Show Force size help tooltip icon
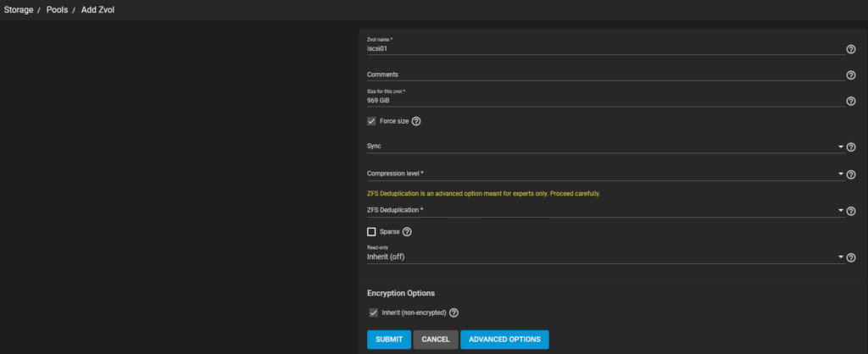 [416, 121]
